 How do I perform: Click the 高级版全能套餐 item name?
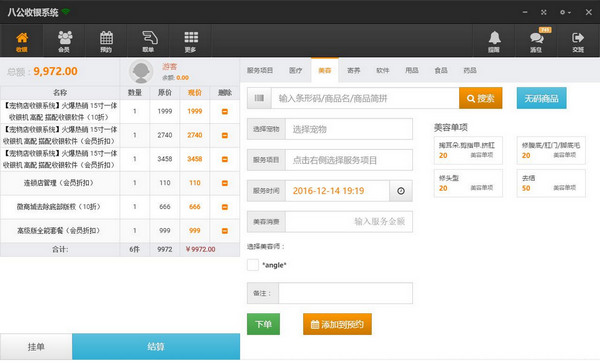(59, 231)
